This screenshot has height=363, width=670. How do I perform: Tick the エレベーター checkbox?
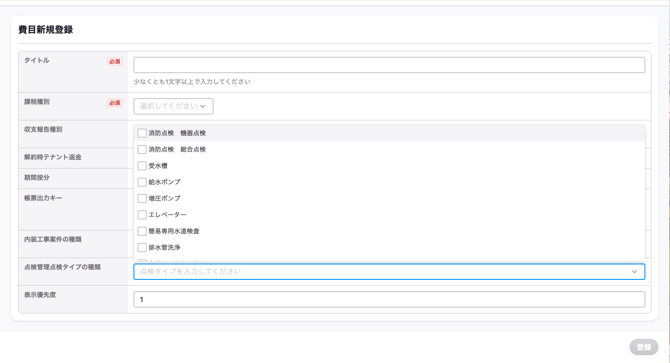(142, 215)
